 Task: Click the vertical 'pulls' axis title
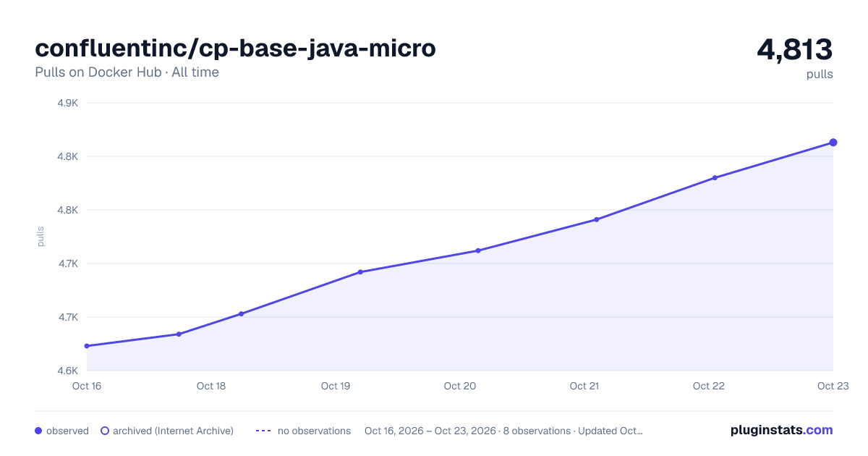click(41, 237)
